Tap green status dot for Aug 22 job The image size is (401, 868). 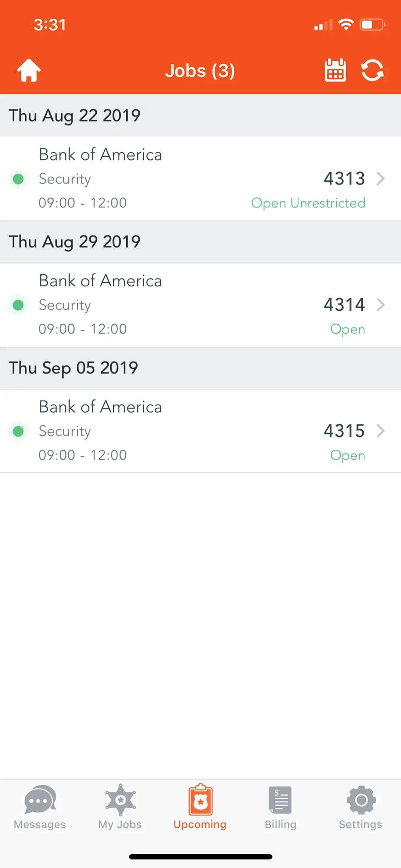click(18, 179)
